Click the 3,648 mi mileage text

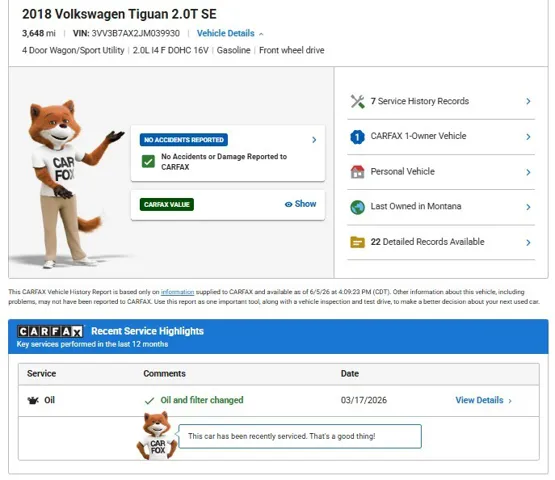coord(39,33)
